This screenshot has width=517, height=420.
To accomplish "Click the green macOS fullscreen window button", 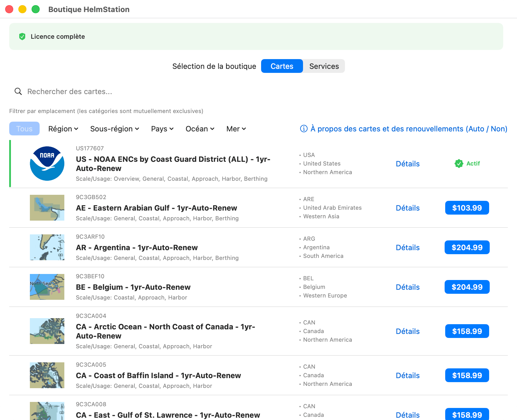I will [x=36, y=9].
